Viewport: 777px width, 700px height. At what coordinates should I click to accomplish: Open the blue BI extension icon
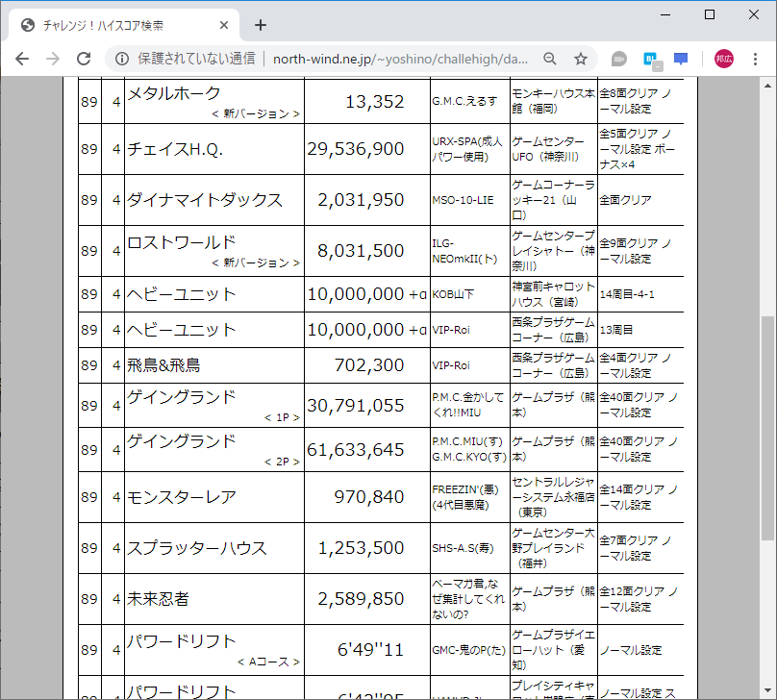(653, 60)
